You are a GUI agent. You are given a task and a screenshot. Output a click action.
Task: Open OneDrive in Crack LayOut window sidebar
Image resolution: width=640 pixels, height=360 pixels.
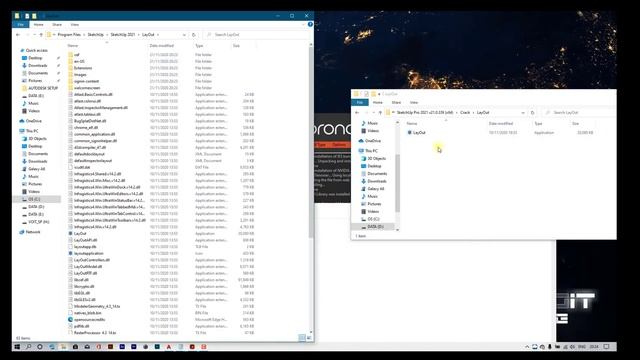coord(373,141)
